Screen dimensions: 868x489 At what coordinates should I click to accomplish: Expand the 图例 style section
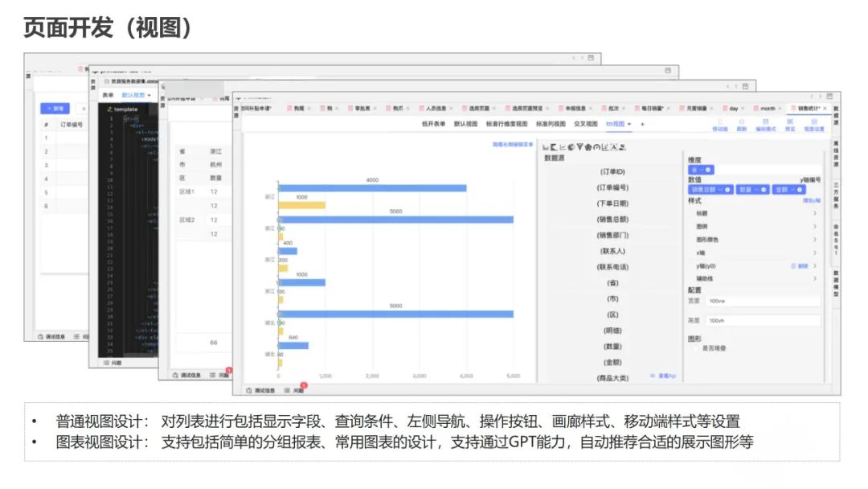tap(755, 227)
